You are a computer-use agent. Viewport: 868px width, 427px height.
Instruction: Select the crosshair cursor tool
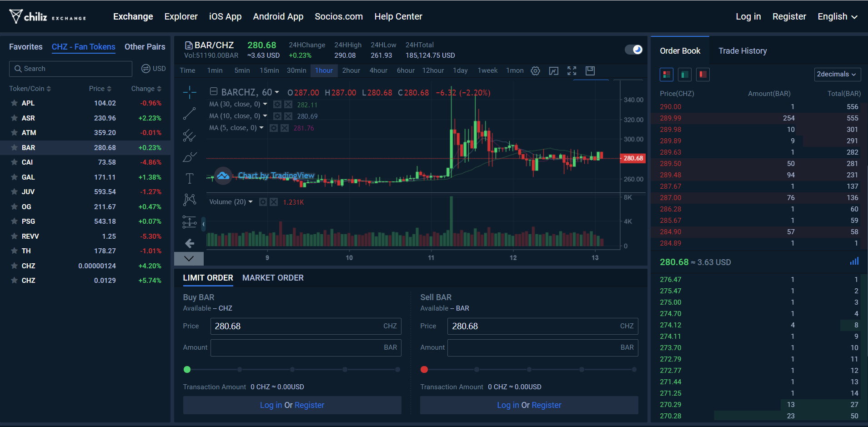(190, 92)
